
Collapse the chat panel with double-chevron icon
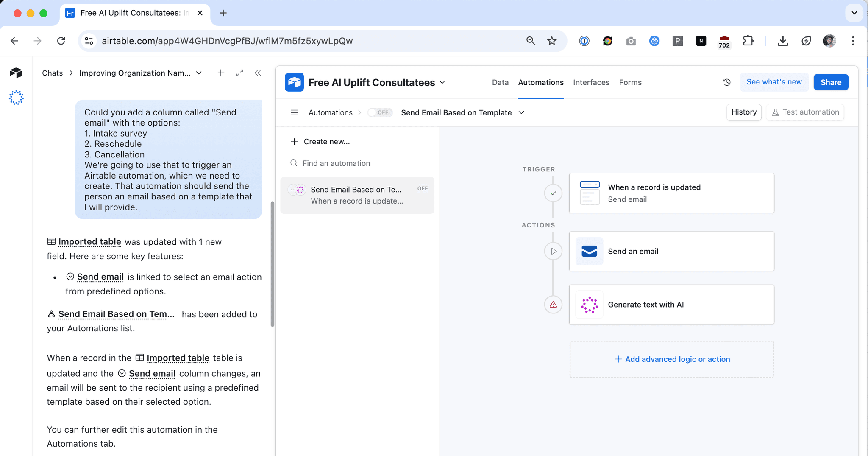258,73
